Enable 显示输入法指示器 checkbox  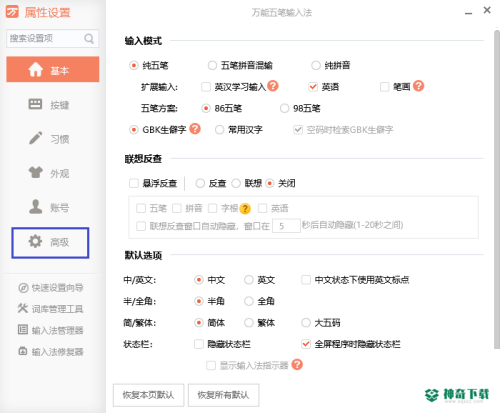coord(211,365)
